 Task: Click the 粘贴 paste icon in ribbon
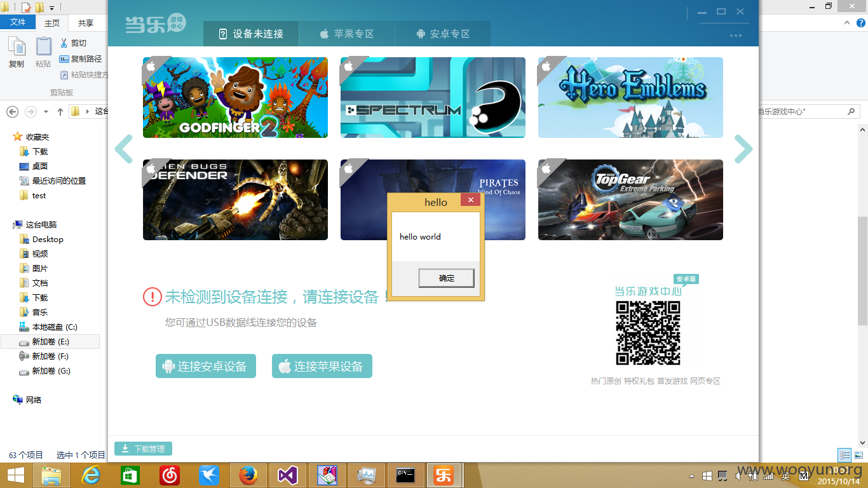[x=43, y=52]
